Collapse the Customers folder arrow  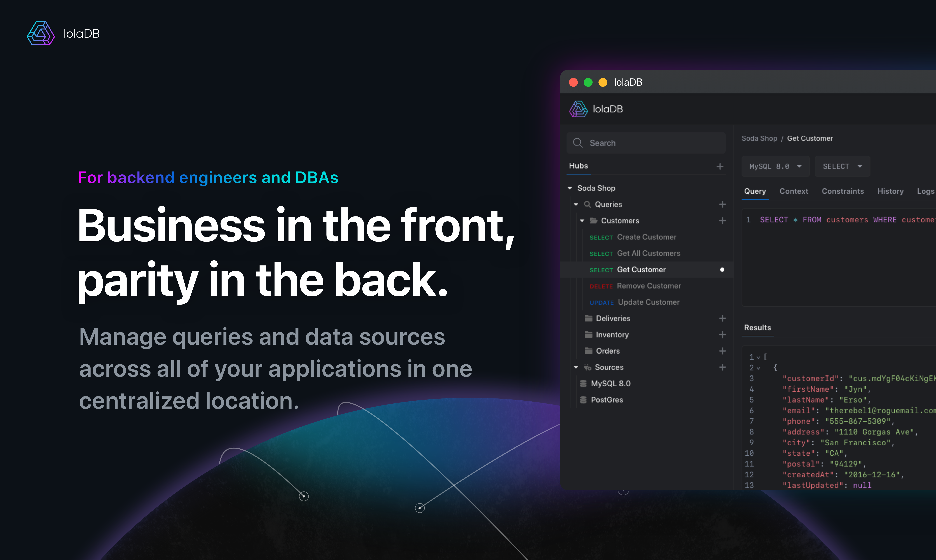[582, 221]
